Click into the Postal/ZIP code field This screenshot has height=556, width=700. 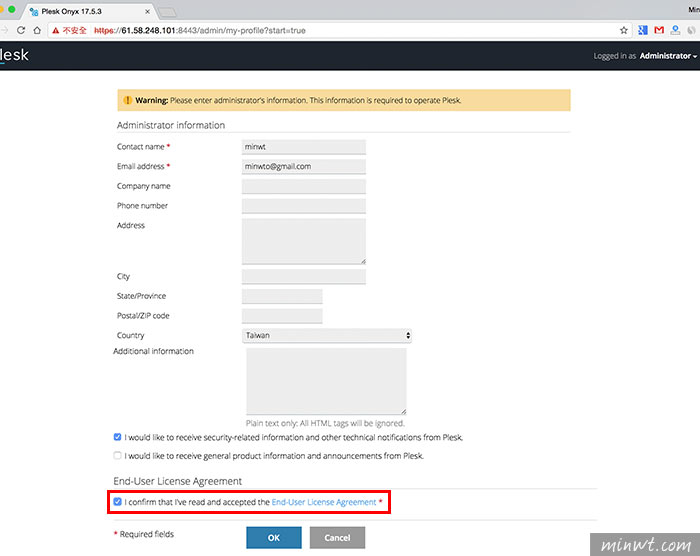[x=282, y=316]
